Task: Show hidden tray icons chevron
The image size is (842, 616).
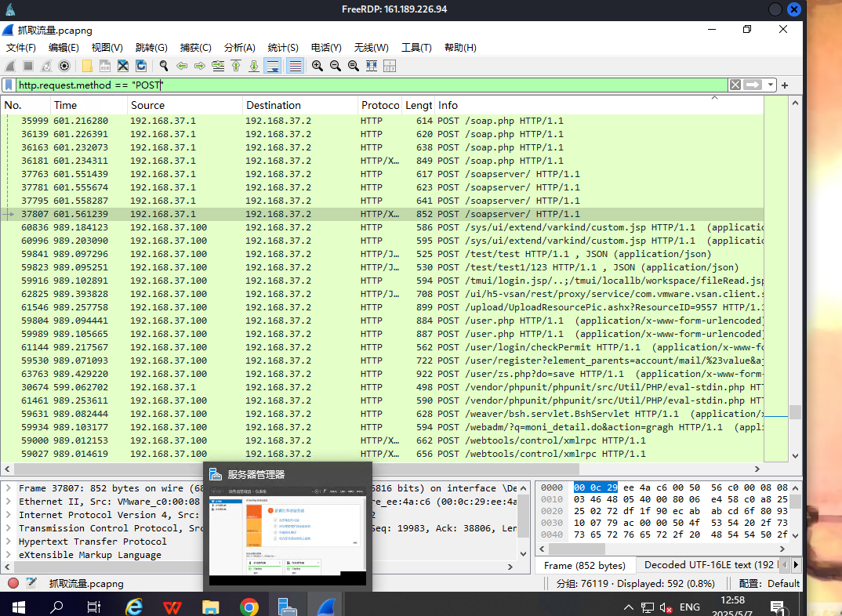Action: point(628,607)
